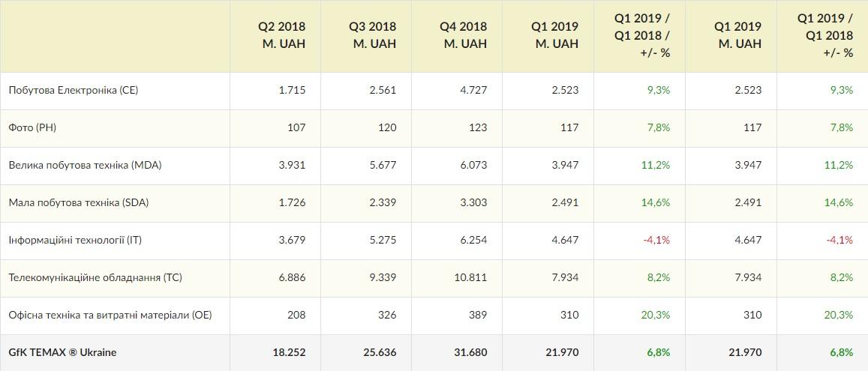This screenshot has height=371, width=868.
Task: Click the 6.254 IT value cell
Action: [473, 240]
